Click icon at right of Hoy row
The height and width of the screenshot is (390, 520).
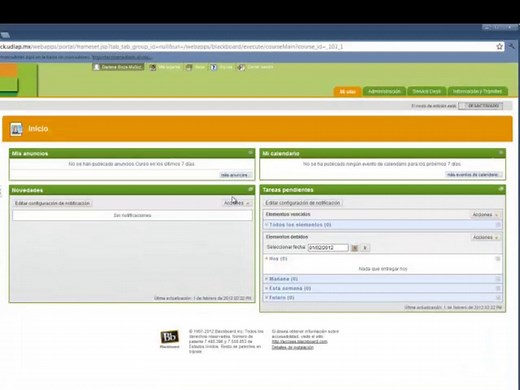tap(498, 259)
